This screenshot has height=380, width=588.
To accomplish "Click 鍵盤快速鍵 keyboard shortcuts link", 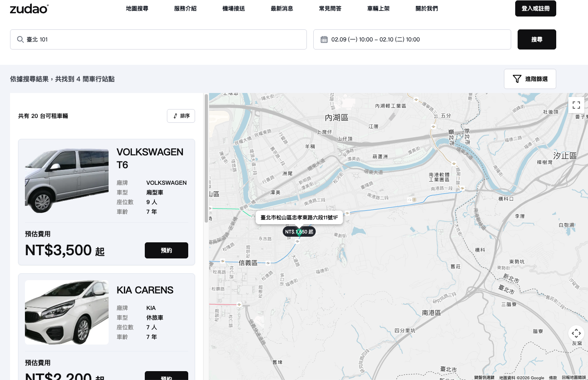I will 484,378.
